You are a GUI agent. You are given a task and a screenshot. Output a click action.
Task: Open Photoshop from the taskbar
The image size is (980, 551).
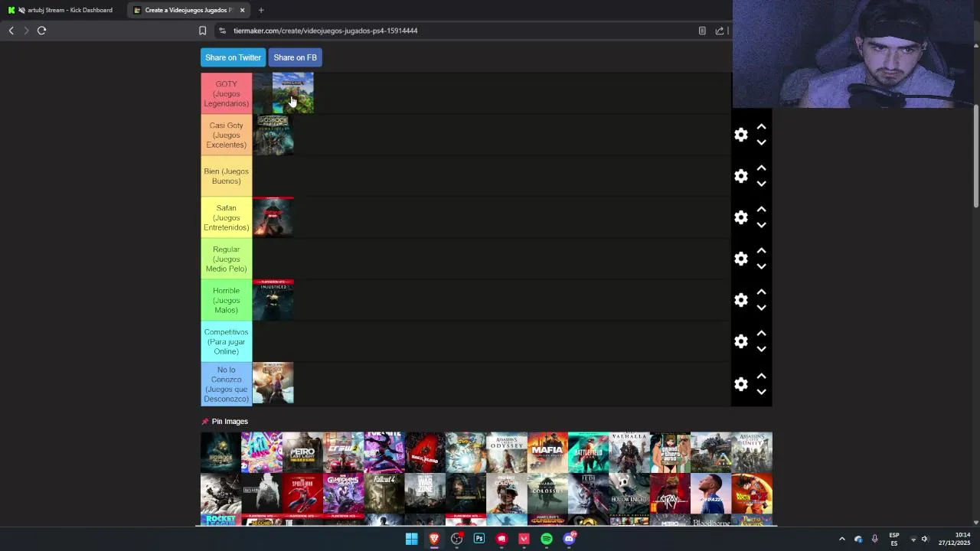coord(479,539)
